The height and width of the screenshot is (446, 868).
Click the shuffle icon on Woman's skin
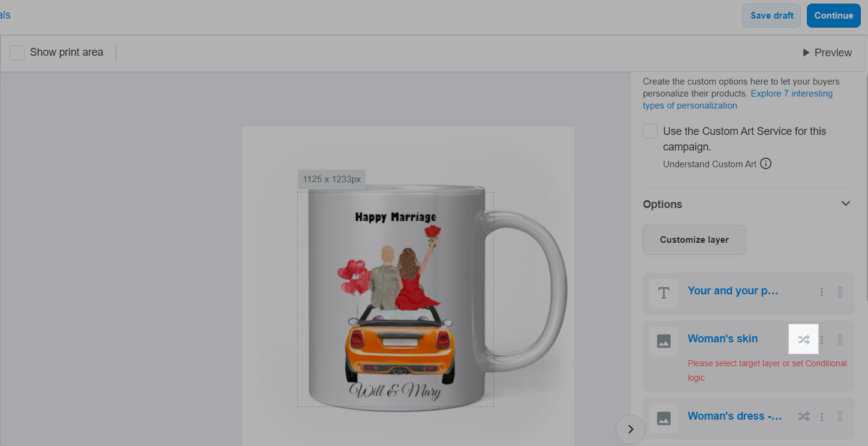tap(804, 340)
